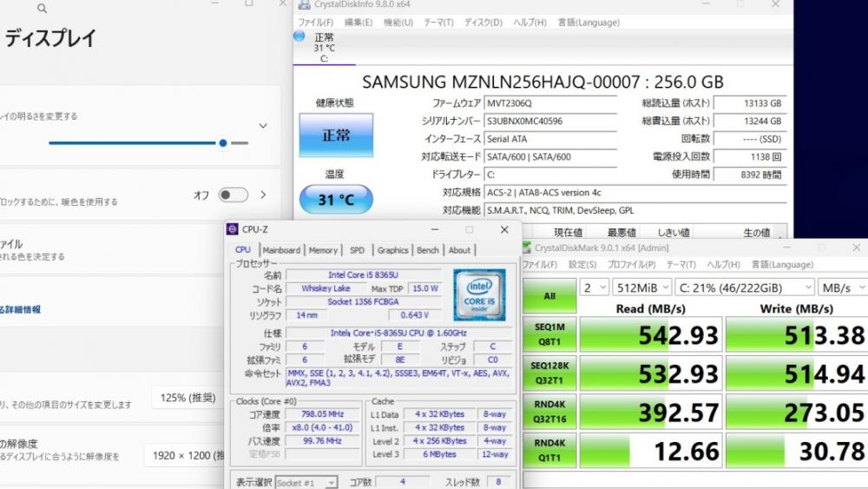Viewport: 868px width, 489px height.
Task: Open ヘルプ(H) menu in CrystalDiskMark
Action: 724,265
